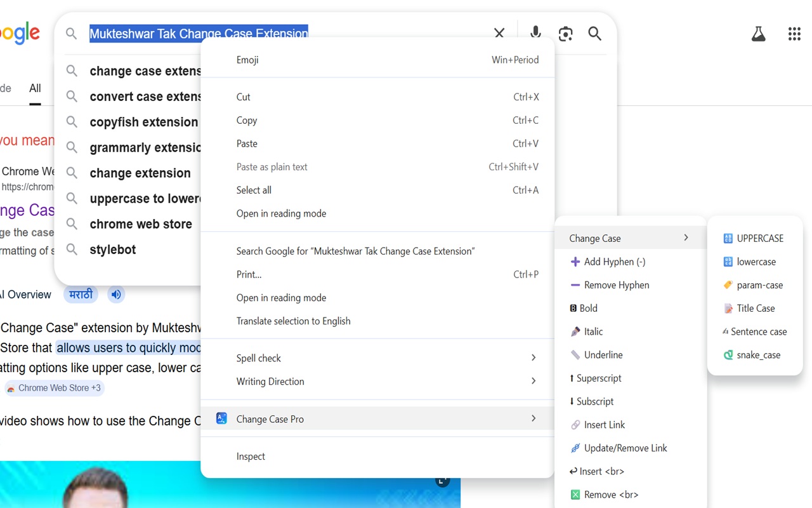Select Cut in the context menu
This screenshot has width=812, height=508.
tap(377, 97)
